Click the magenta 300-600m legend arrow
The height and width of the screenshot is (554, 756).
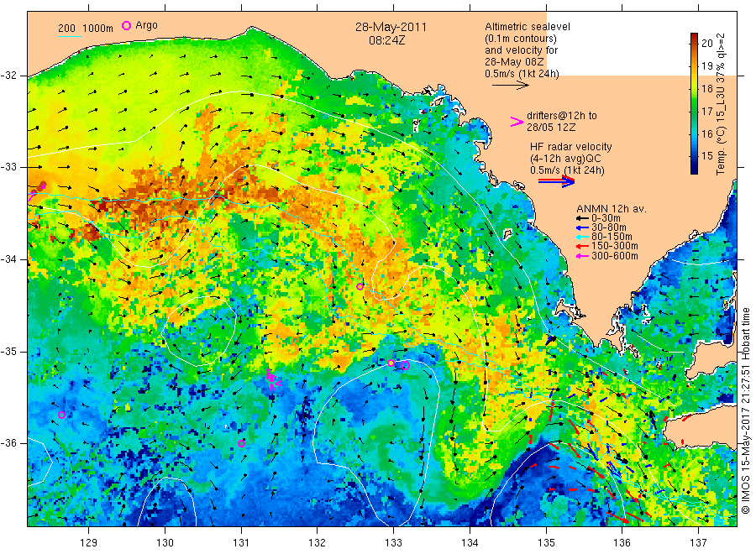[582, 256]
